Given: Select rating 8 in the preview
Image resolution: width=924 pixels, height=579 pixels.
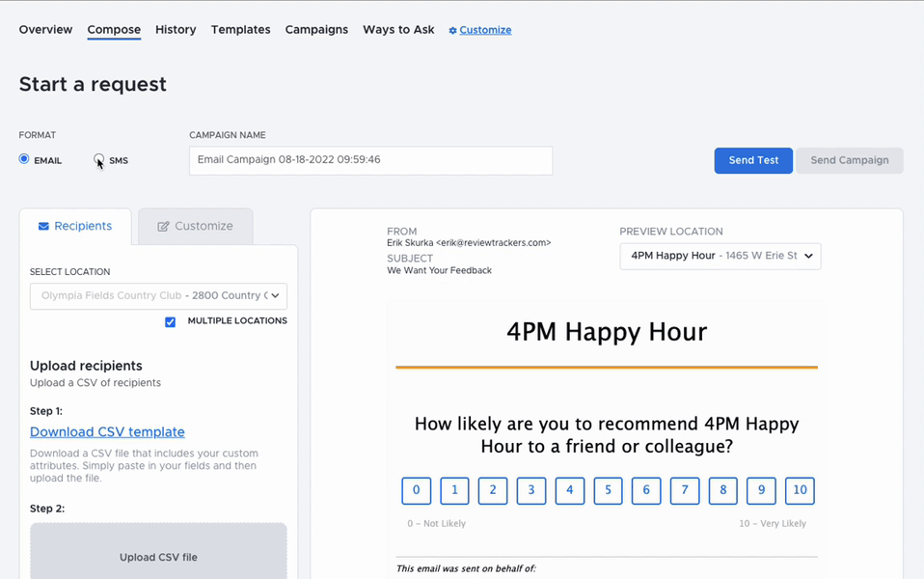Looking at the screenshot, I should point(723,490).
